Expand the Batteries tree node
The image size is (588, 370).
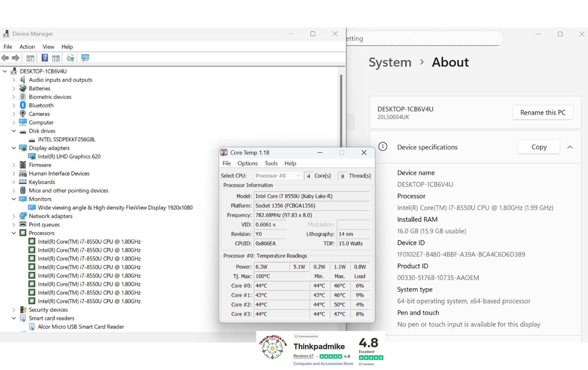(14, 88)
